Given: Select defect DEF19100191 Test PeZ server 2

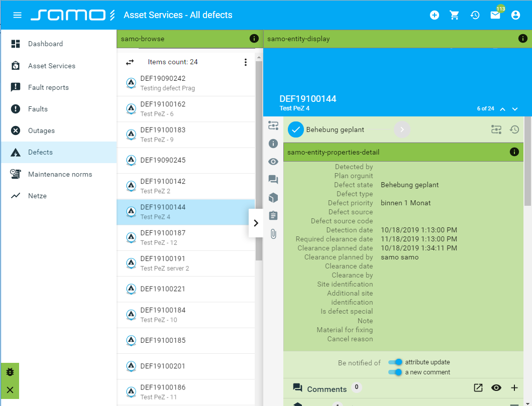Looking at the screenshot, I should pos(185,263).
